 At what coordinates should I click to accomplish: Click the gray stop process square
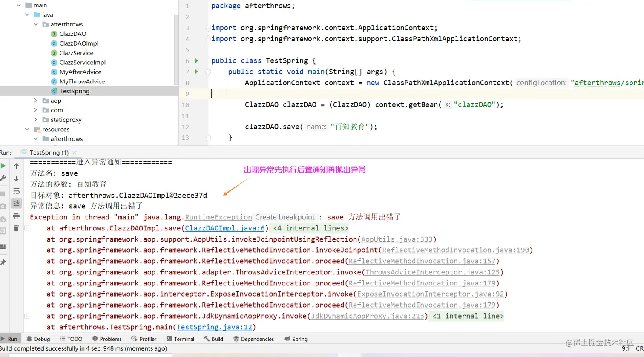coord(3,194)
